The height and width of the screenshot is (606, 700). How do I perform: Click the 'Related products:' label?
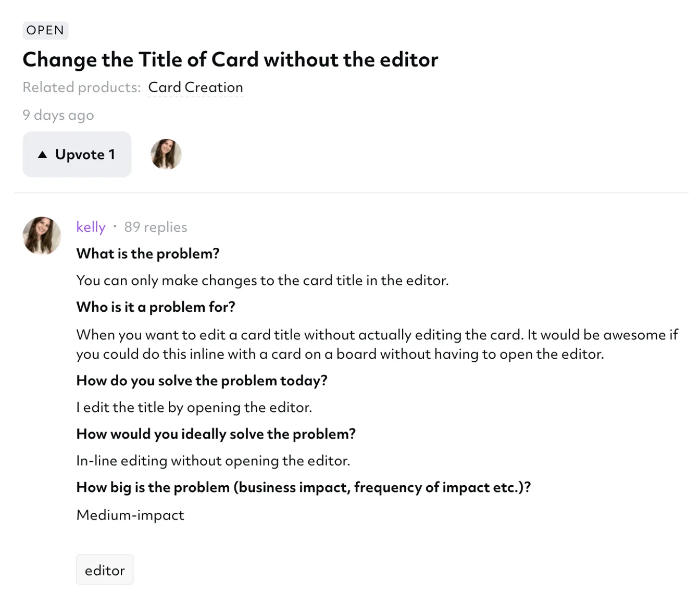pyautogui.click(x=81, y=87)
